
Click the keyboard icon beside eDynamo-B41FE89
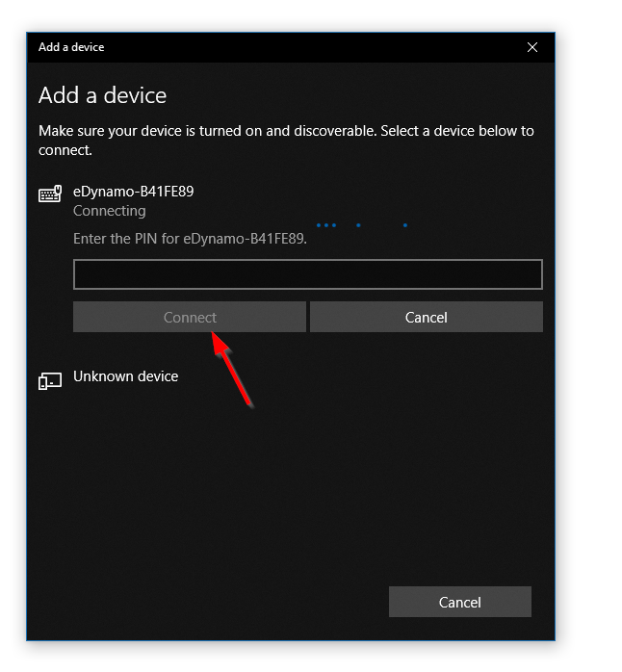50,194
